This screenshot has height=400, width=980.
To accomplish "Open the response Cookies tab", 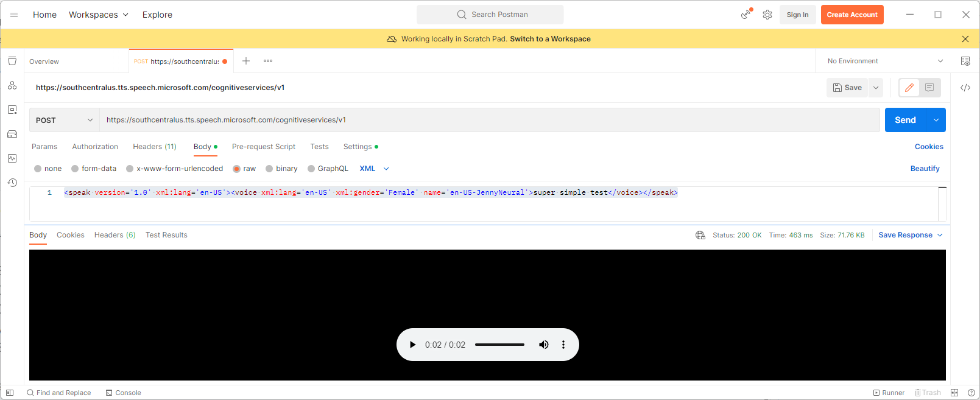I will pos(71,235).
